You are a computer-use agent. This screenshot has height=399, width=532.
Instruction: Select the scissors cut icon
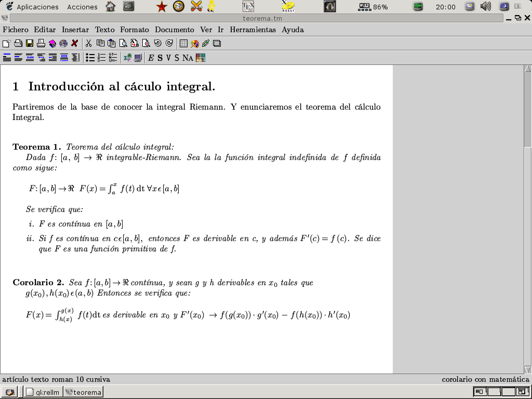coord(89,43)
